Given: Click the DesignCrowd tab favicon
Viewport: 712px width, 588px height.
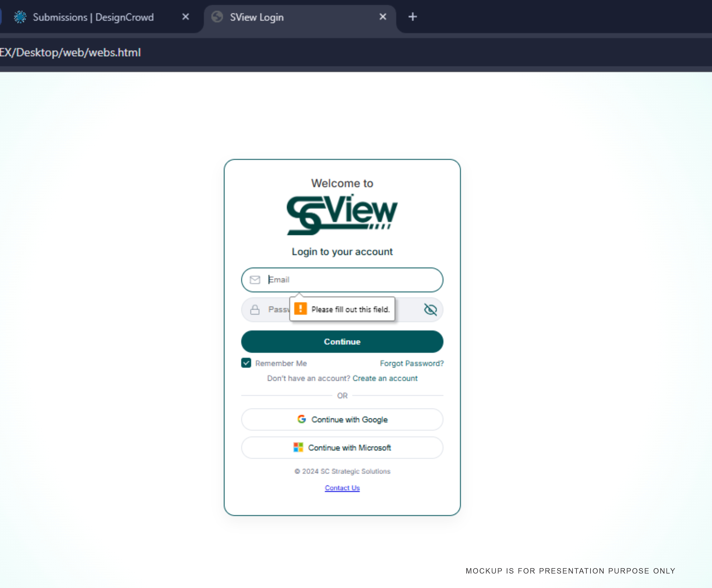Looking at the screenshot, I should pos(20,17).
